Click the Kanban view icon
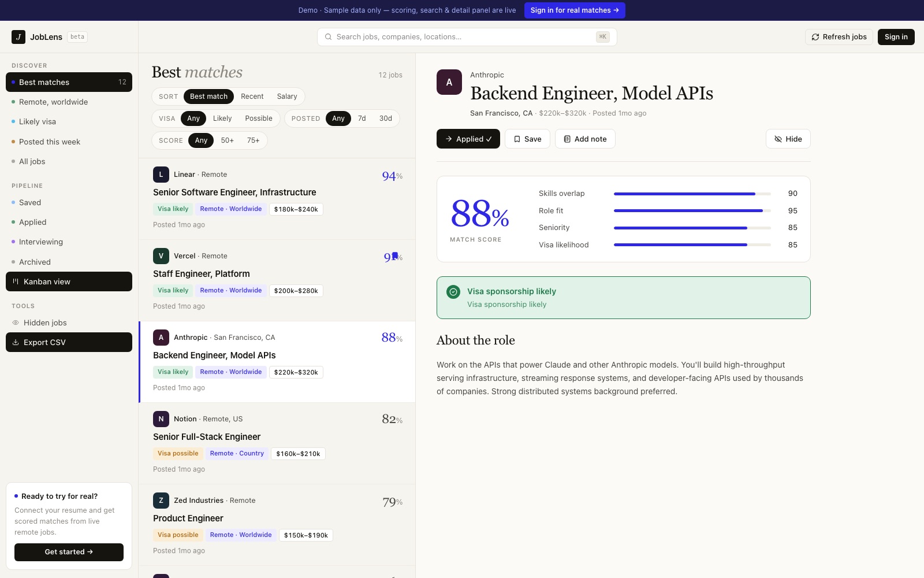Screen dimensions: 924x578 point(16,281)
